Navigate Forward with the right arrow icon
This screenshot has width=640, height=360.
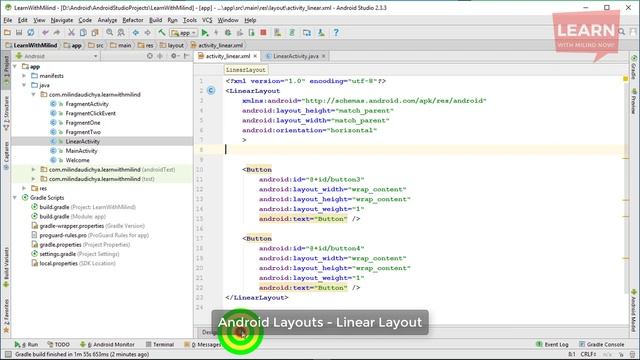(x=147, y=33)
